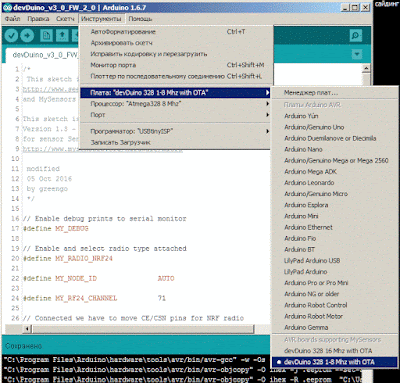
Task: Click comment 'Enable debug prints to serial monitor'
Action: click(104, 219)
